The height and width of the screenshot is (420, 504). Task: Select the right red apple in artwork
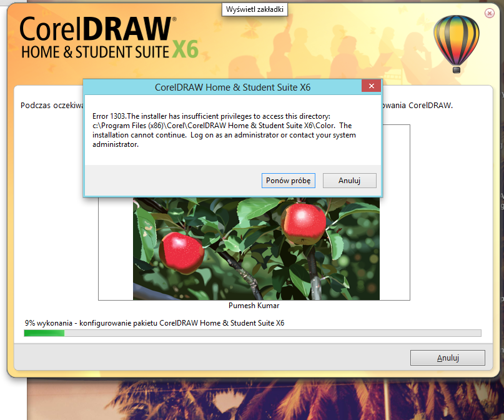[x=303, y=224]
